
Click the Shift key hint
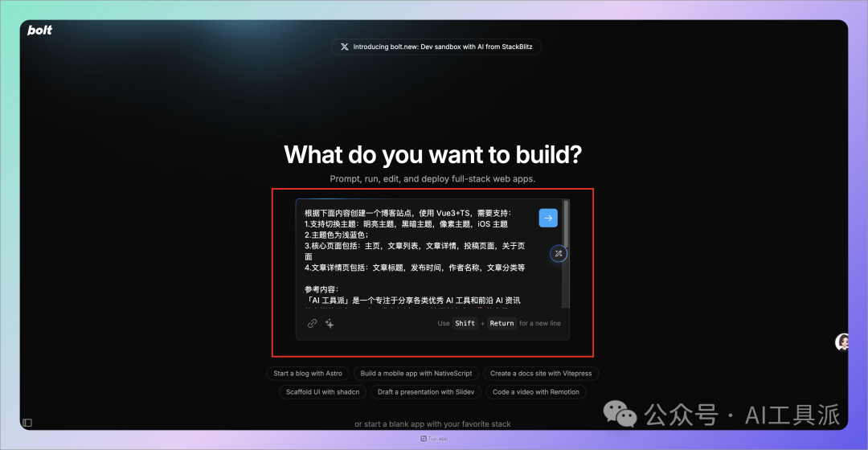465,323
